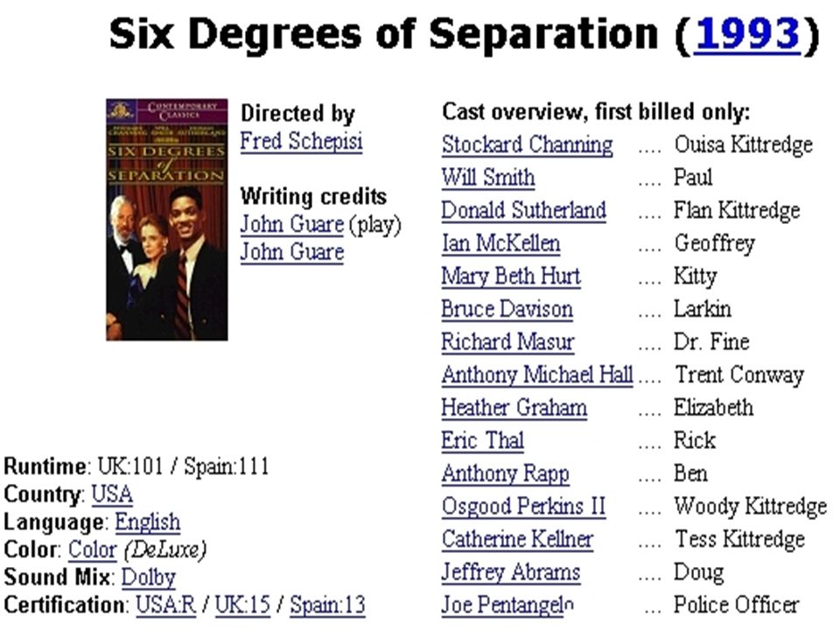The image size is (840, 630).
Task: Visit Stockard Channing's cast page
Action: pos(527,144)
